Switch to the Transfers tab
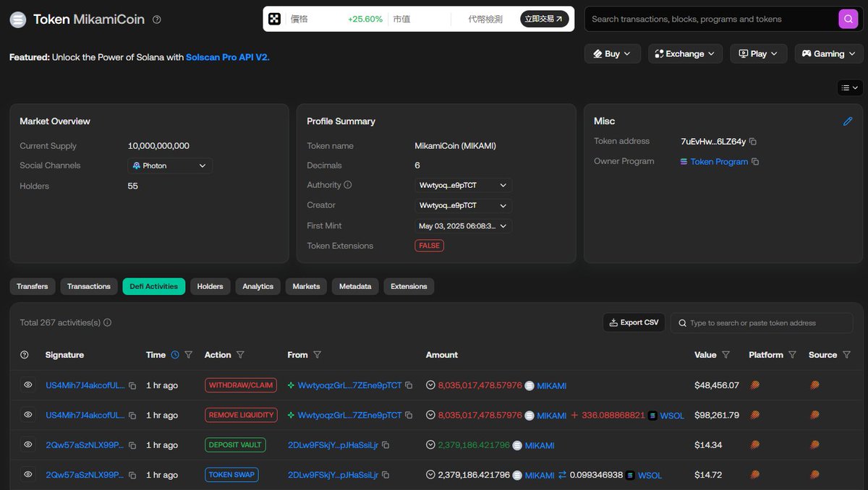 [x=33, y=286]
